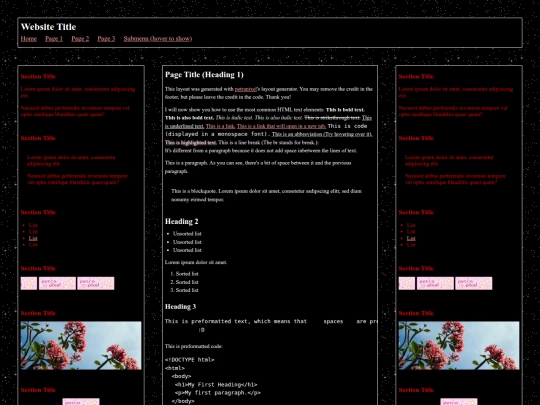Image resolution: width=540 pixels, height=405 pixels.
Task: Click the Website Title heading
Action: [x=48, y=27]
